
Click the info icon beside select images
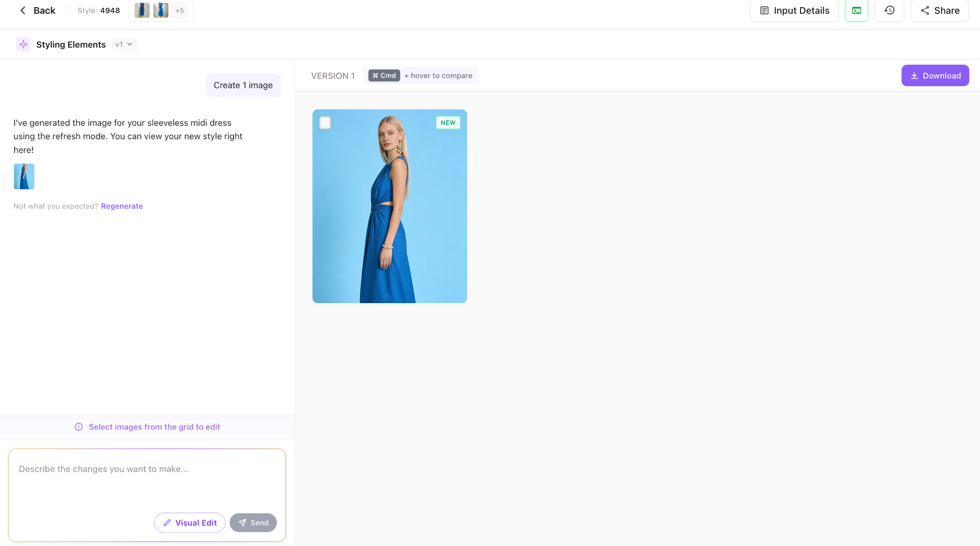(x=79, y=427)
